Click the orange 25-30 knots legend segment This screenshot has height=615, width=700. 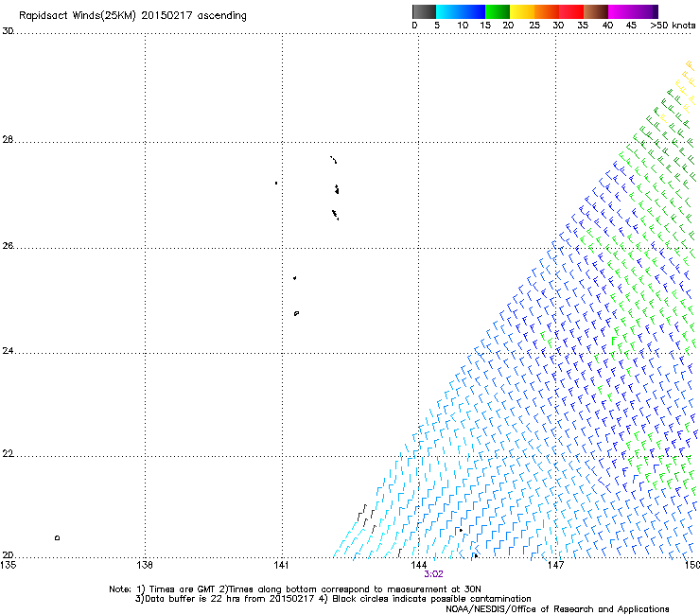(547, 11)
